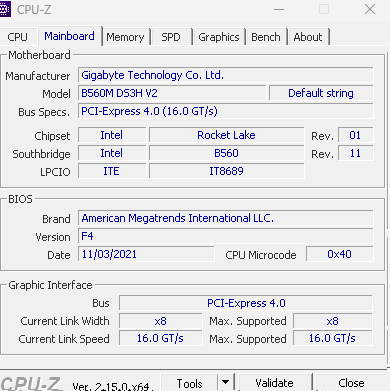The height and width of the screenshot is (391, 390).
Task: Open the About tab
Action: (x=308, y=37)
